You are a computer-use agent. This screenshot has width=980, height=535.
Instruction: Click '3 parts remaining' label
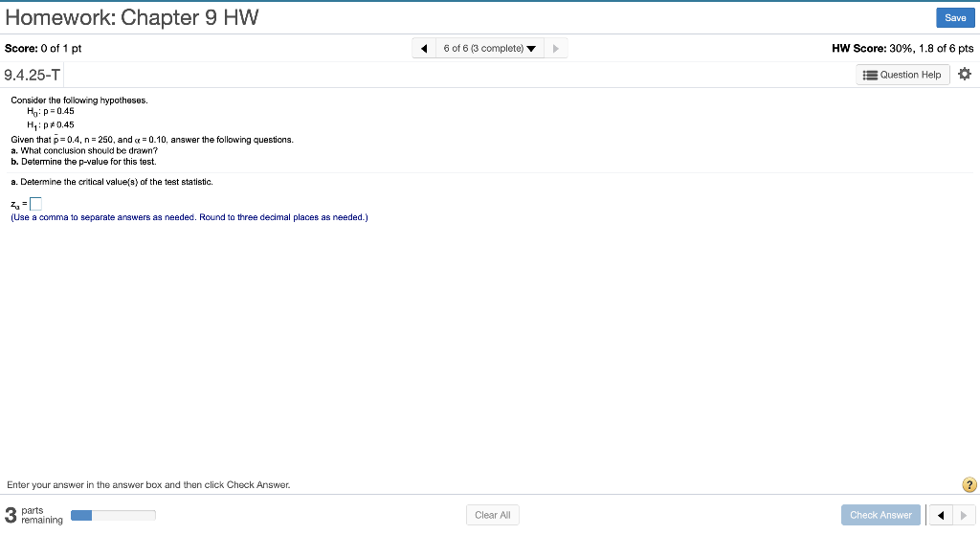tap(33, 515)
